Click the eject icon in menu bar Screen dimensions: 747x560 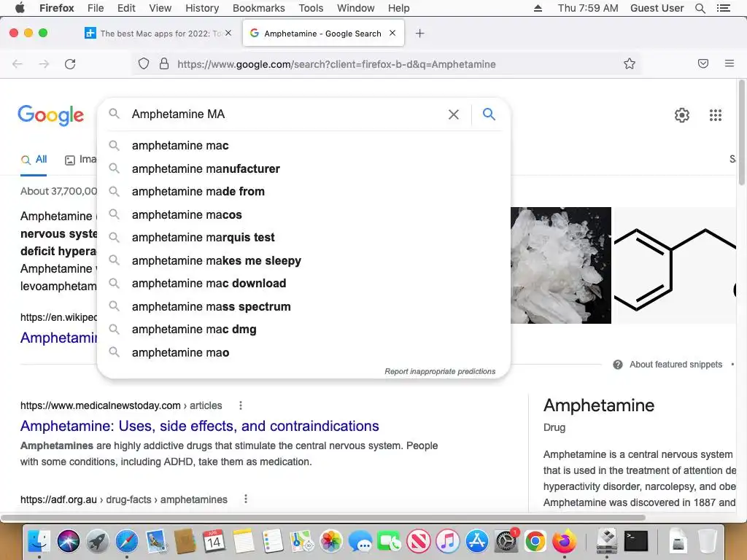point(538,8)
